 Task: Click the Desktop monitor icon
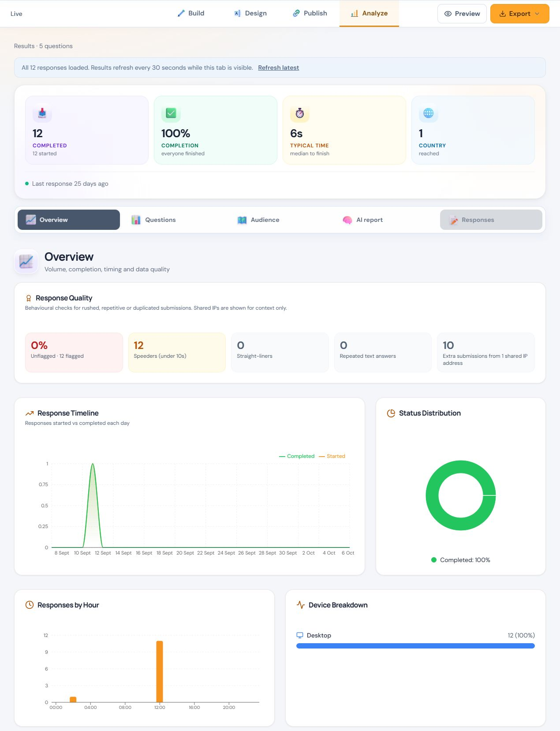300,635
